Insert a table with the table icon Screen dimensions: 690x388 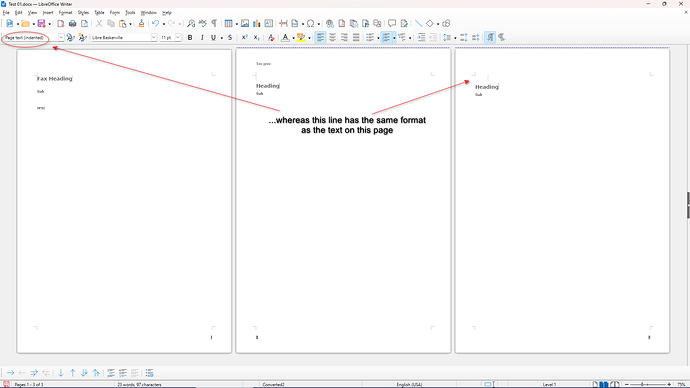coord(228,23)
